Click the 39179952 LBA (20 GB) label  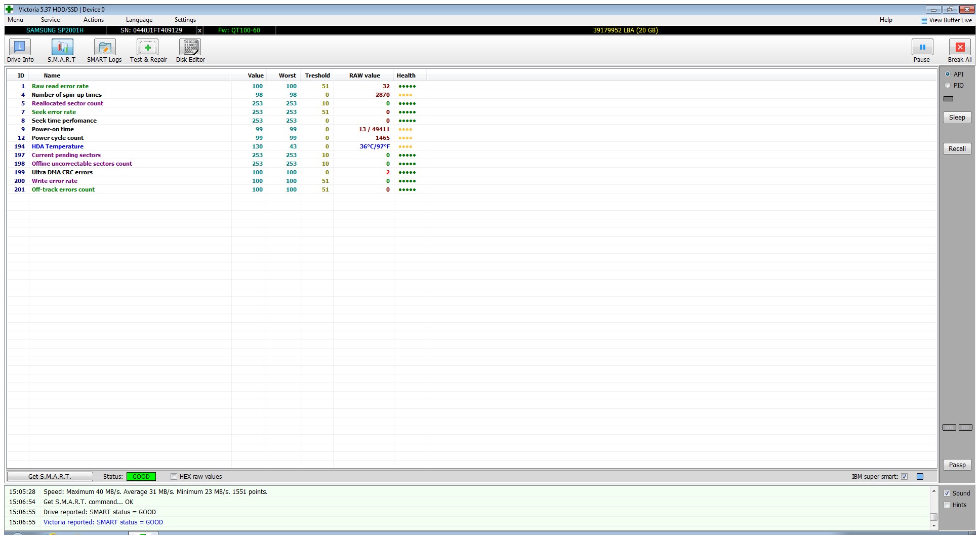[625, 30]
